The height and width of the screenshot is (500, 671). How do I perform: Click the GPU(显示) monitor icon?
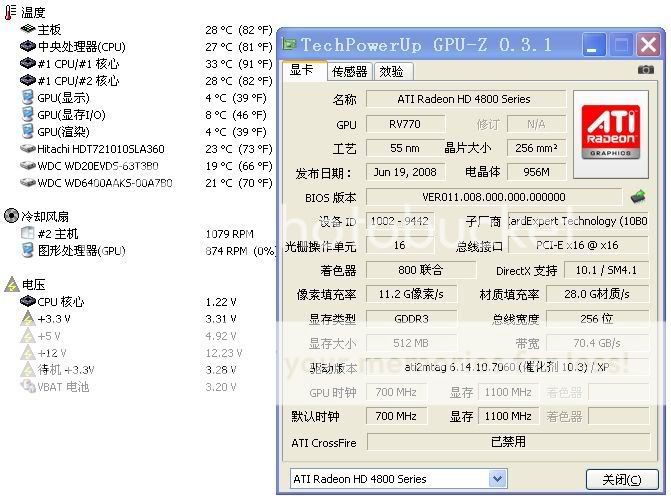[27, 97]
